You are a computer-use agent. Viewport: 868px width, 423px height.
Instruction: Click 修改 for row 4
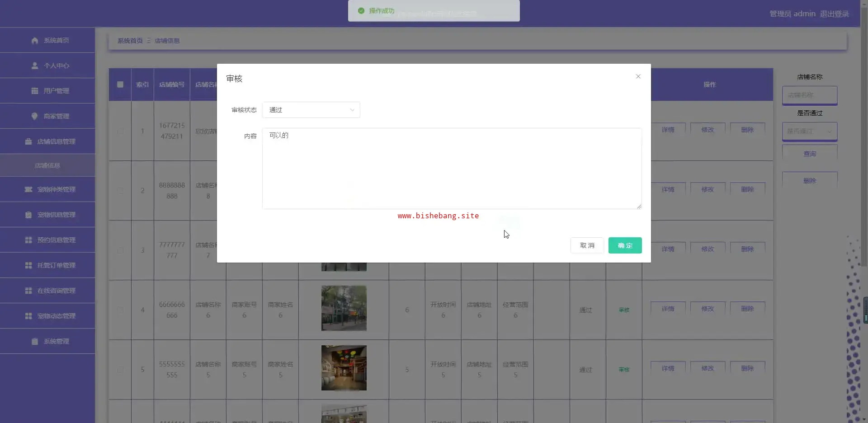click(708, 309)
